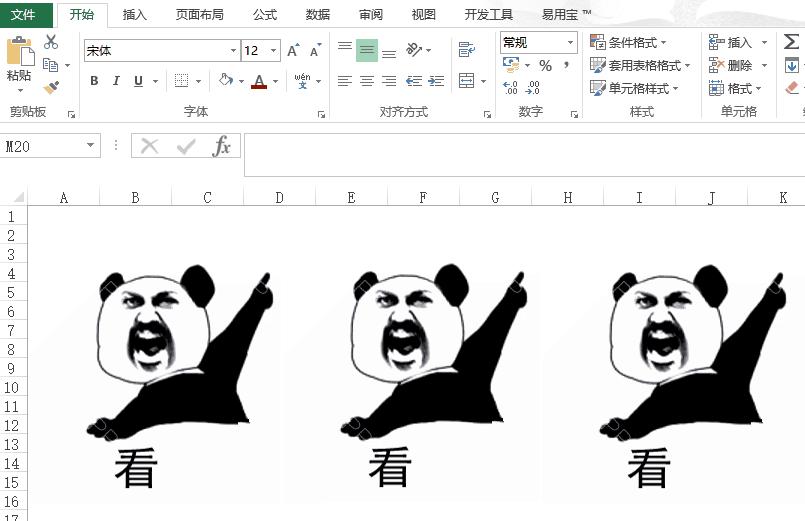
Task: Toggle Italic formatting
Action: (x=116, y=81)
